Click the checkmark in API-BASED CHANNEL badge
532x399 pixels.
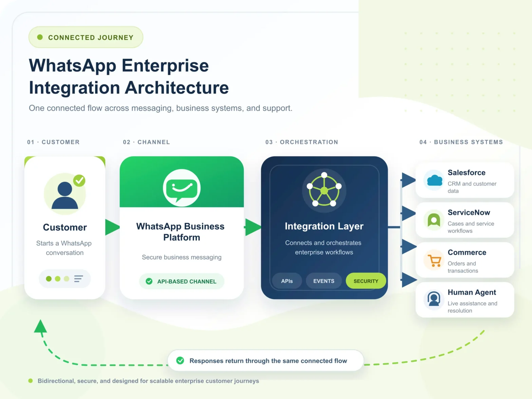coord(149,281)
